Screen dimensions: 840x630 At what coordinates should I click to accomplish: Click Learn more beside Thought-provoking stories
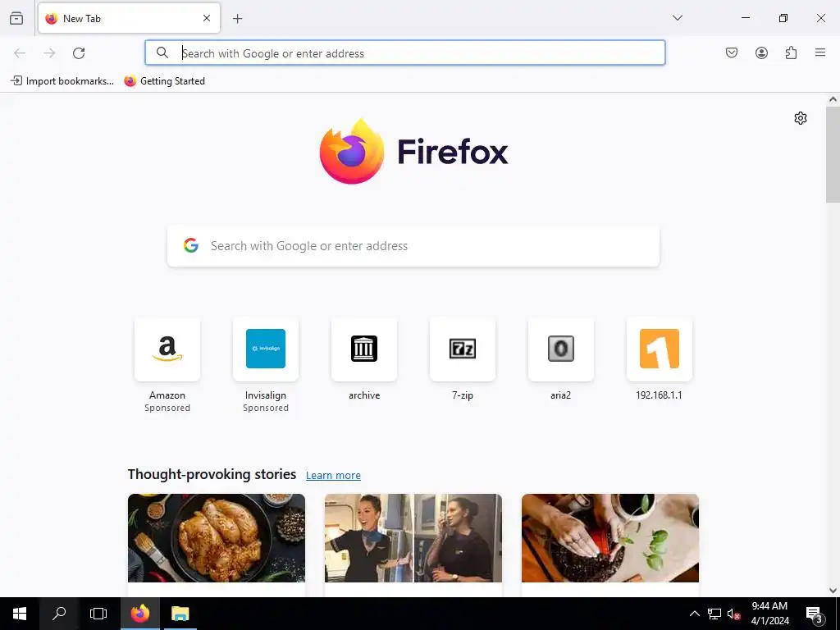[x=333, y=475]
